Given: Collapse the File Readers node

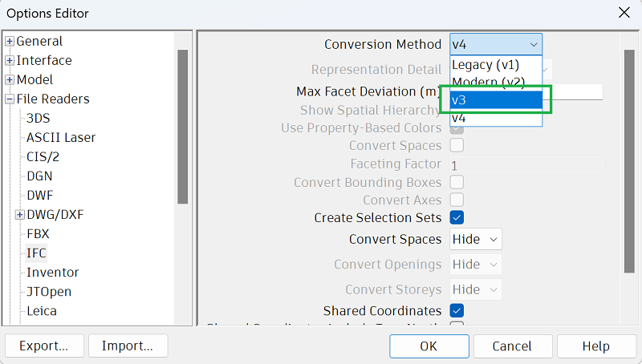Looking at the screenshot, I should point(10,99).
